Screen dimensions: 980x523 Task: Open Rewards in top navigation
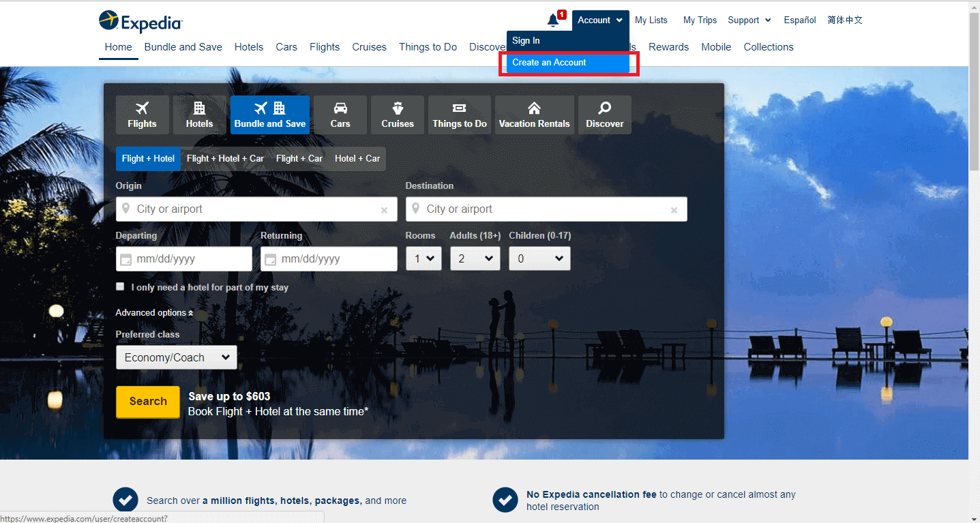pos(668,47)
